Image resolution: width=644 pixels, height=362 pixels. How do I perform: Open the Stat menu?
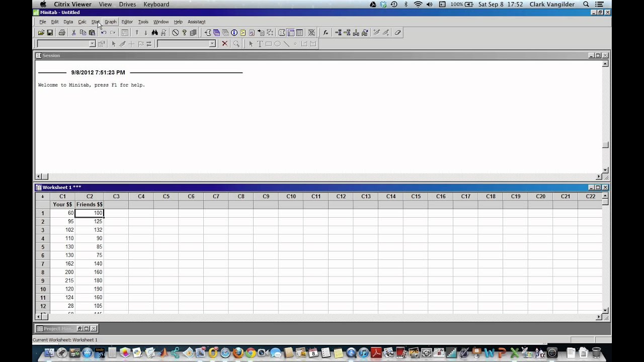coord(96,22)
